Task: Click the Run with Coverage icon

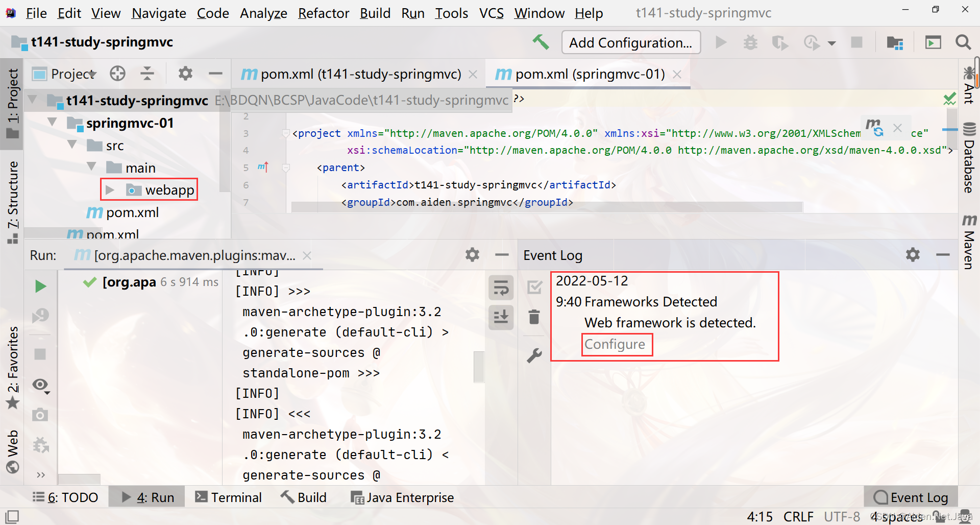Action: point(780,42)
